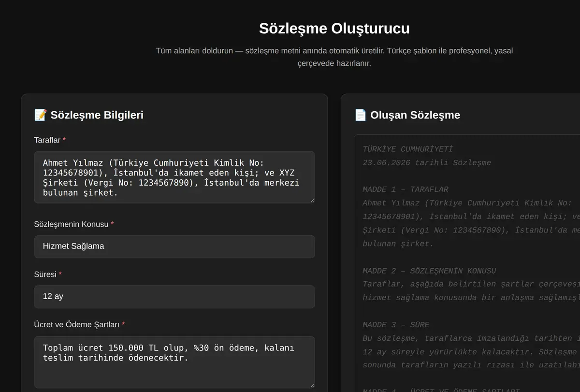Click the Sözleşmenin Konusu label
Screen dimensions: 580x392
point(71,224)
